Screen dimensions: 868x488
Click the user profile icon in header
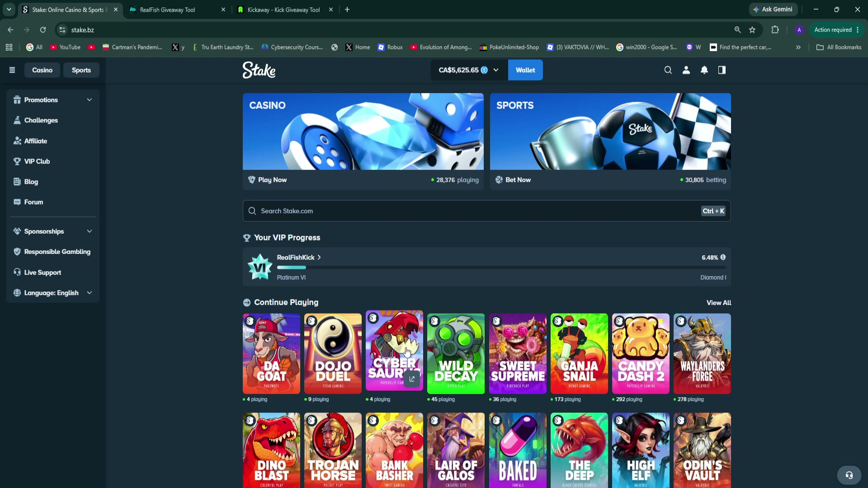(x=686, y=70)
